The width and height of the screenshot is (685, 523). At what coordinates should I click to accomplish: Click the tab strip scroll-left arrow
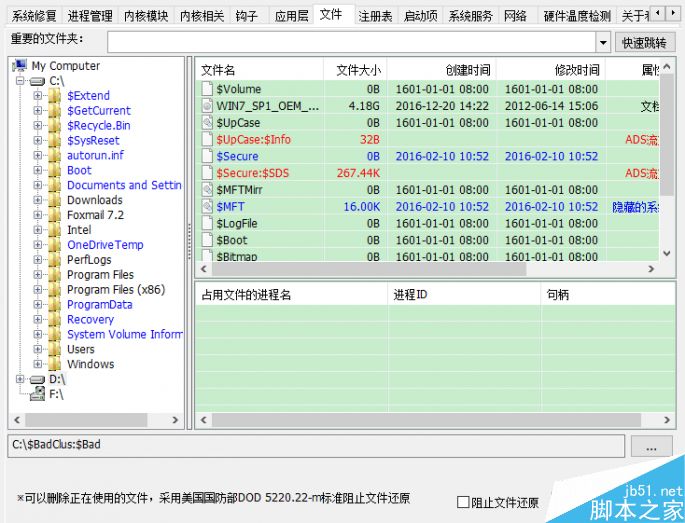(658, 13)
